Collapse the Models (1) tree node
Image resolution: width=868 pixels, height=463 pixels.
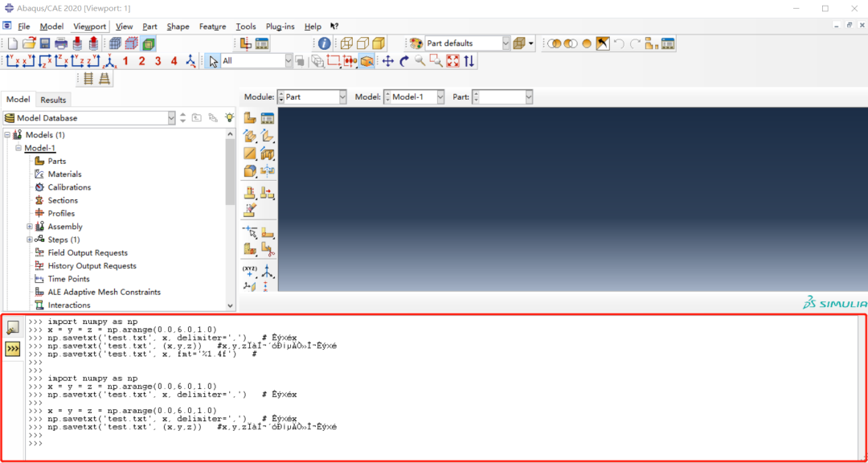6,134
